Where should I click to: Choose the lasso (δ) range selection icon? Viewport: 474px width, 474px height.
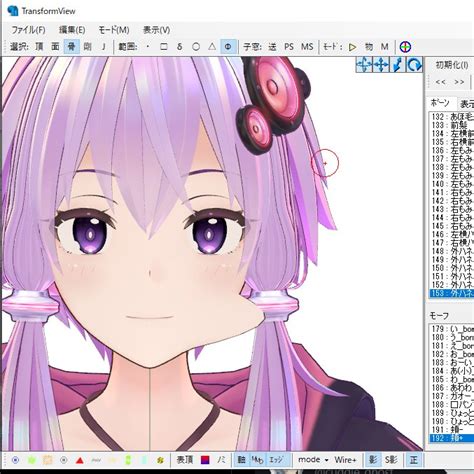coord(180,47)
